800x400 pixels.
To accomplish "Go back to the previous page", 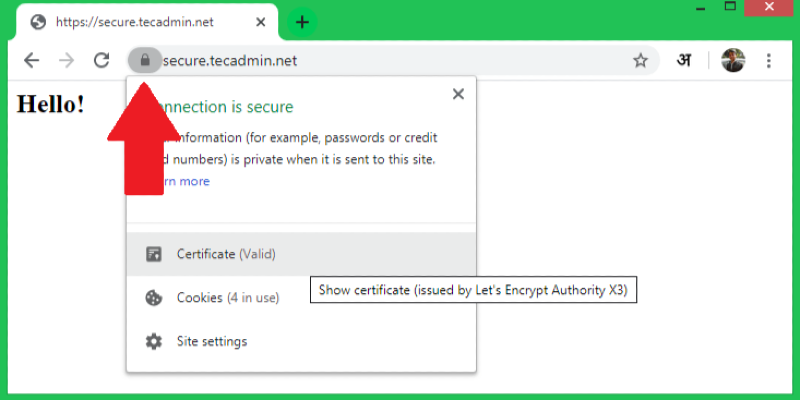I will click(31, 61).
